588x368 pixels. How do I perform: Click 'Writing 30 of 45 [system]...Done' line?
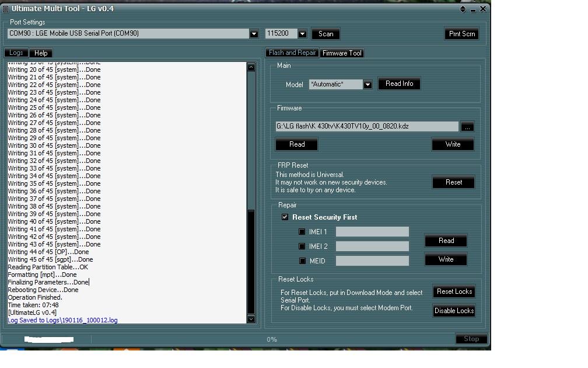click(x=54, y=145)
